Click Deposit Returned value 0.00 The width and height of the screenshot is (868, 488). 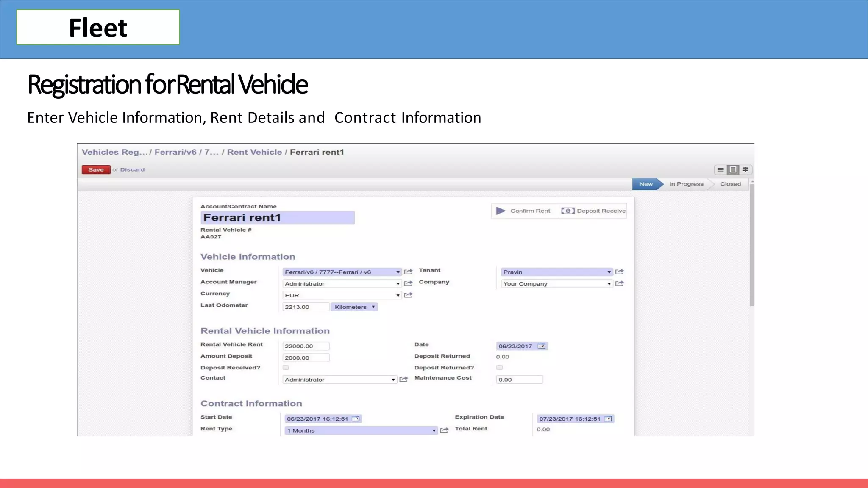502,357
